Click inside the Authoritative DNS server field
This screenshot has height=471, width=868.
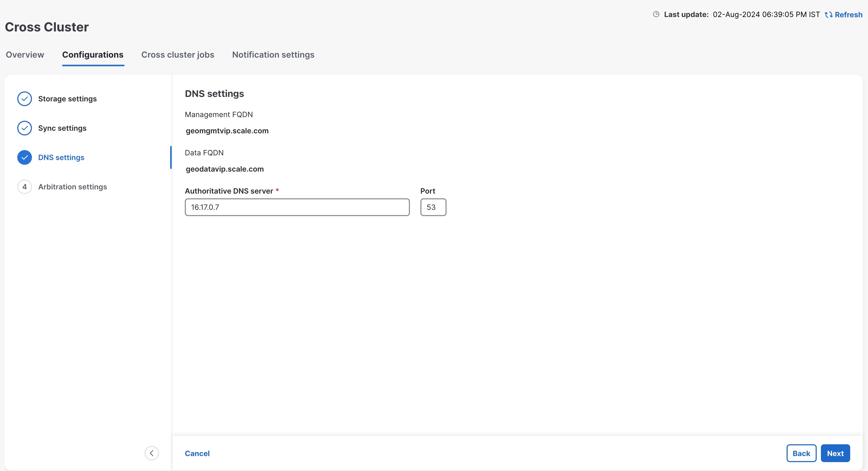[x=297, y=207]
